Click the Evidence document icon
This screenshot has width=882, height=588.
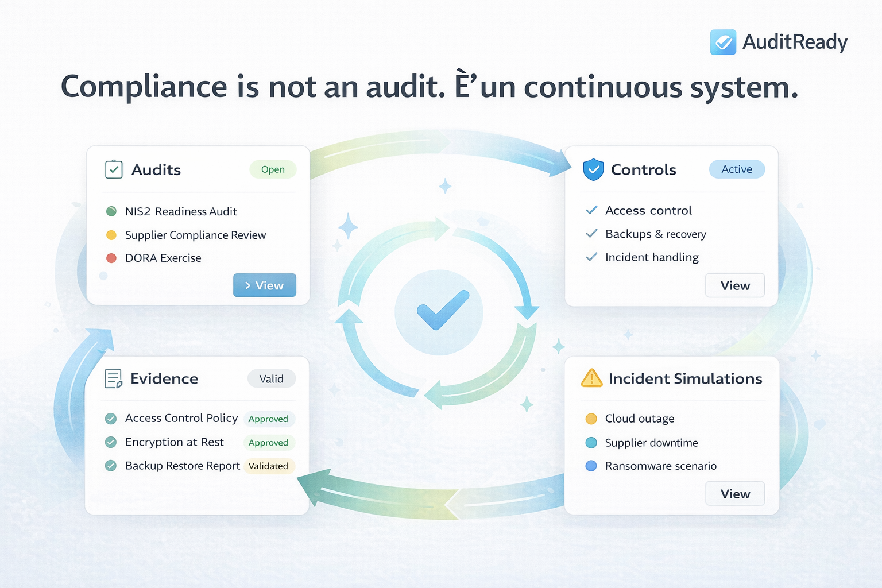(114, 379)
